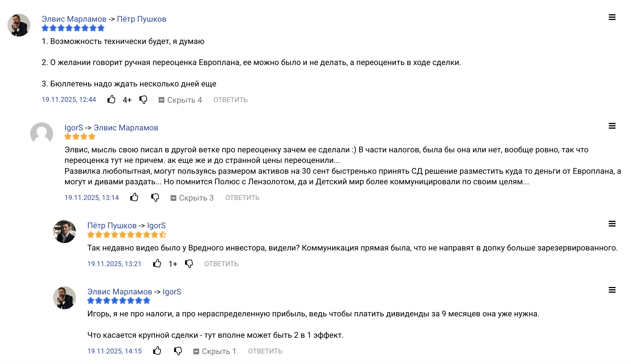The image size is (631, 364).
Task: Dislike Пётр Пушков's reply
Action: pyautogui.click(x=189, y=264)
